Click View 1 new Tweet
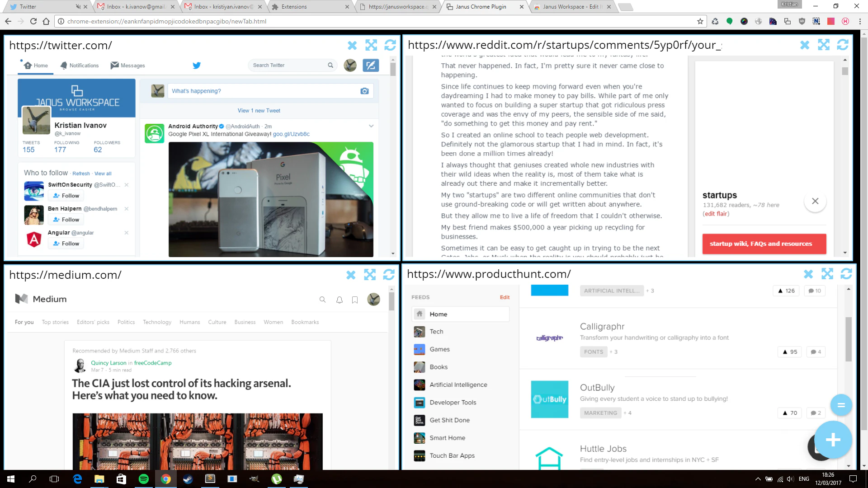 pyautogui.click(x=259, y=110)
